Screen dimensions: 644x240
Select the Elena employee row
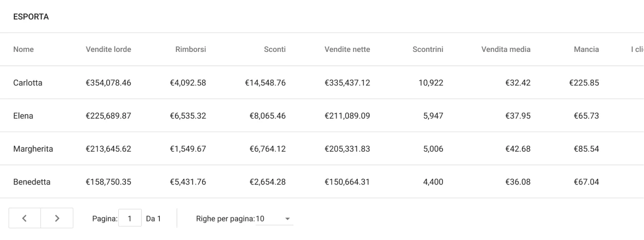[x=23, y=116]
